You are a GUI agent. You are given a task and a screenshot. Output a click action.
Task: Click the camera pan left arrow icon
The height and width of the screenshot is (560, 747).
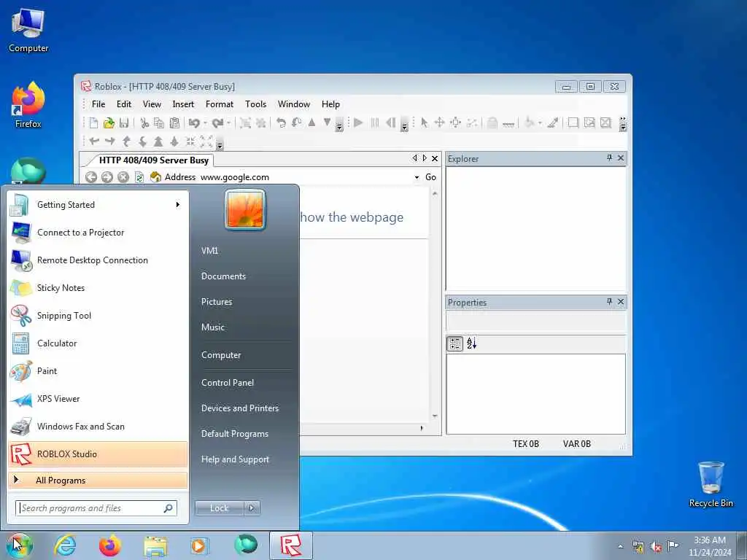pos(94,141)
